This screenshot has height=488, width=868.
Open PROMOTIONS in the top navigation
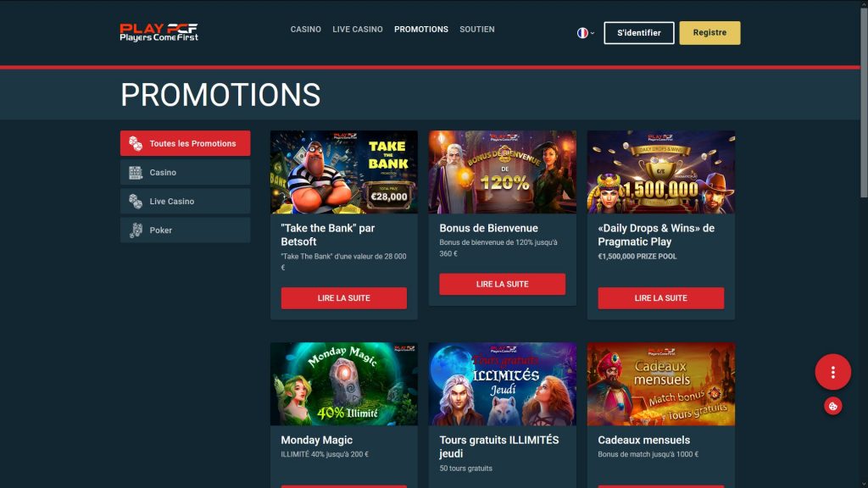tap(421, 30)
